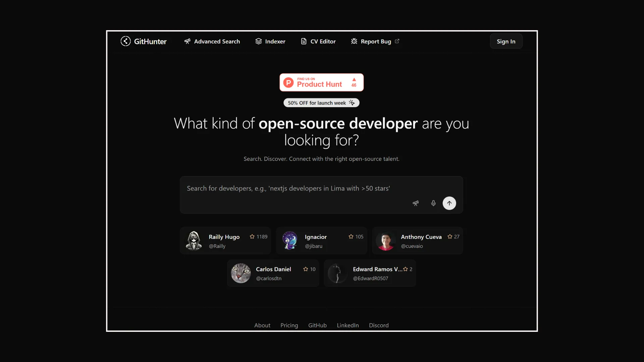Open the About footer link
Viewport: 644px width, 362px height.
[262, 325]
